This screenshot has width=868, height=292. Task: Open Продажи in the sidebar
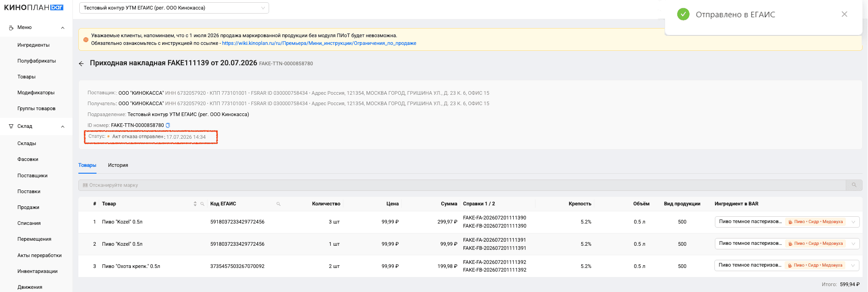[28, 207]
